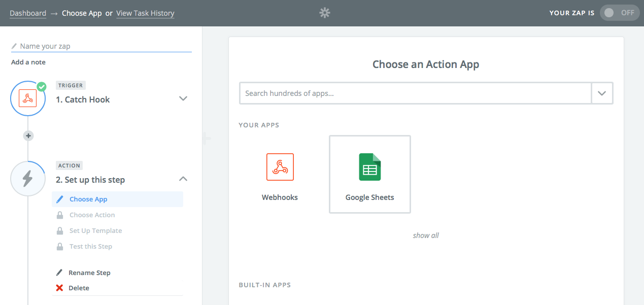The image size is (644, 305).
Task: Click the Search hundreds of apps field
Action: (416, 93)
